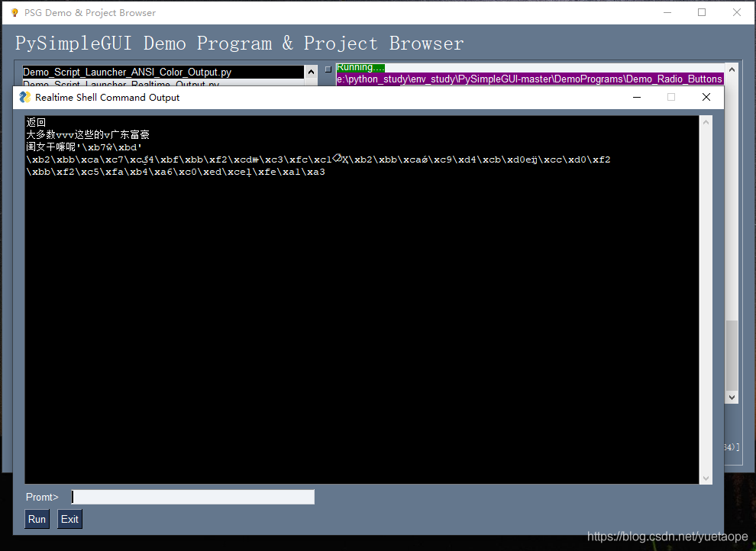This screenshot has height=551, width=756.
Task: Click the shell output scroll-down arrow
Action: (706, 478)
